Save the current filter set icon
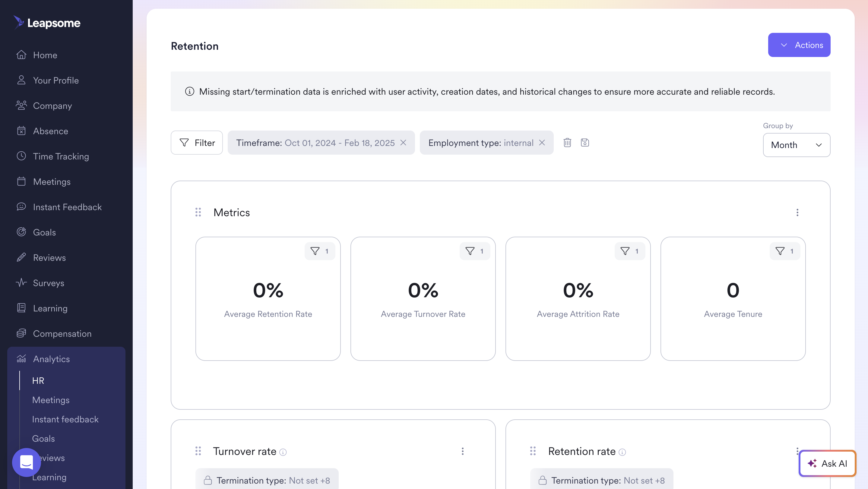Screen dimensions: 868x489 tap(584, 143)
